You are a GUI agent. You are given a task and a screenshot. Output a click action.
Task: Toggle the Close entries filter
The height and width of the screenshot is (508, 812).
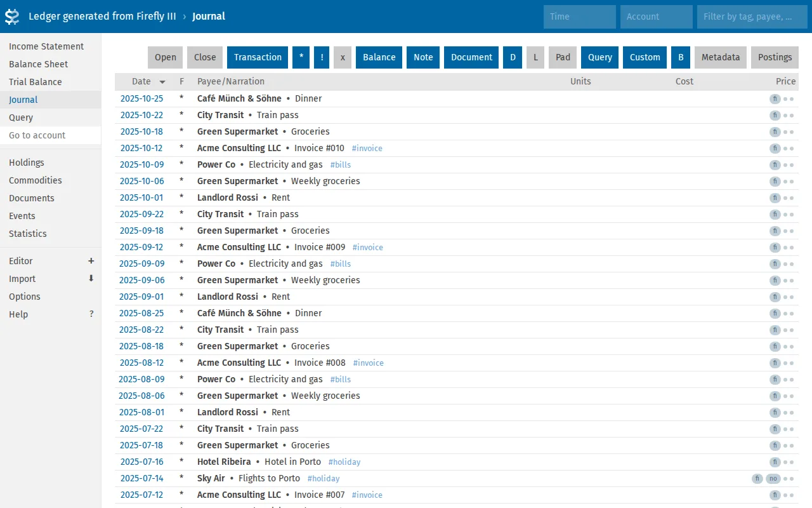205,57
